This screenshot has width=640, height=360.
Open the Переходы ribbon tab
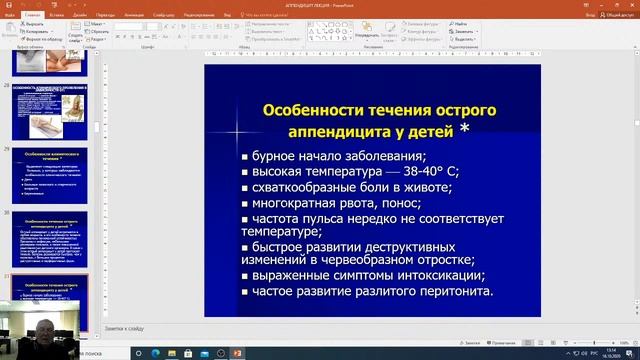[x=105, y=15]
